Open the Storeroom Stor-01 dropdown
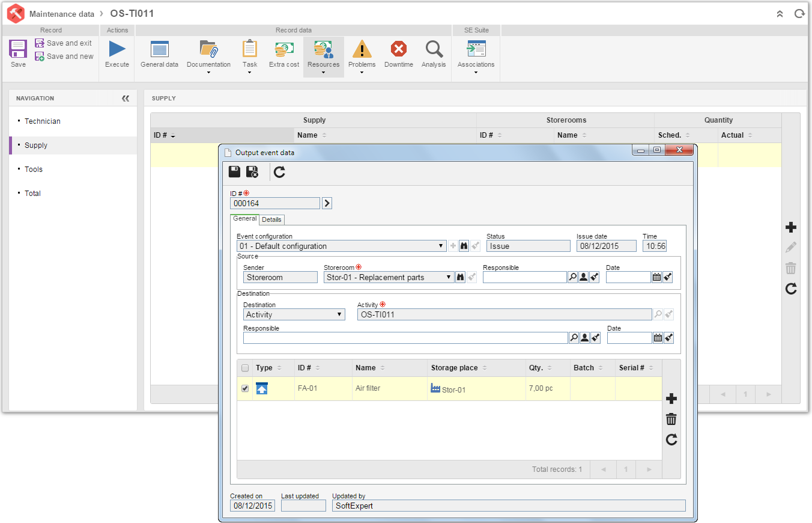This screenshot has height=523, width=812. point(449,277)
